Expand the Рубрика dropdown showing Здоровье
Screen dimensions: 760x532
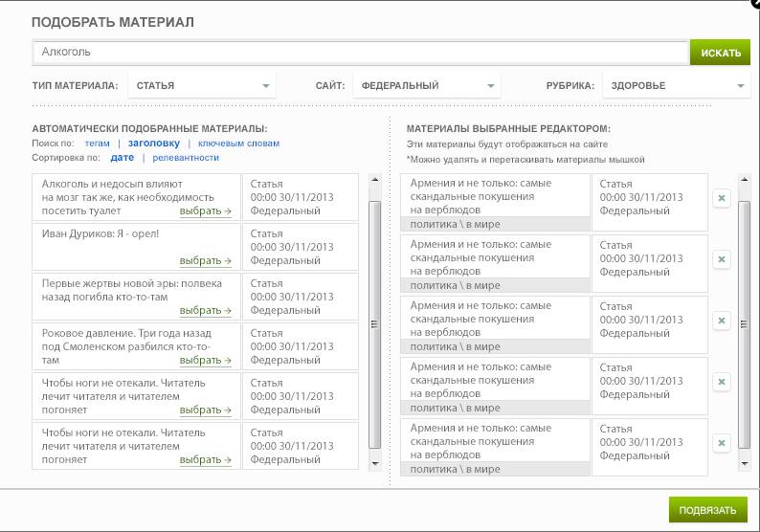point(676,86)
